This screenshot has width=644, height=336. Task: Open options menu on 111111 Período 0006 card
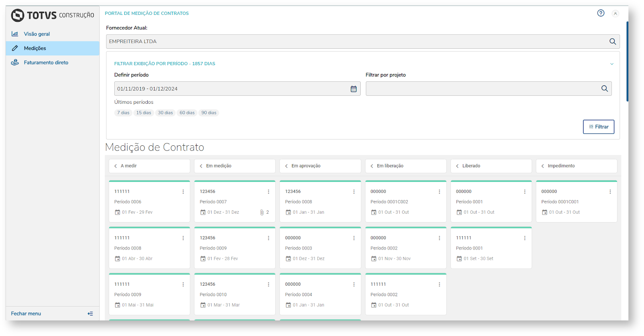(x=183, y=192)
